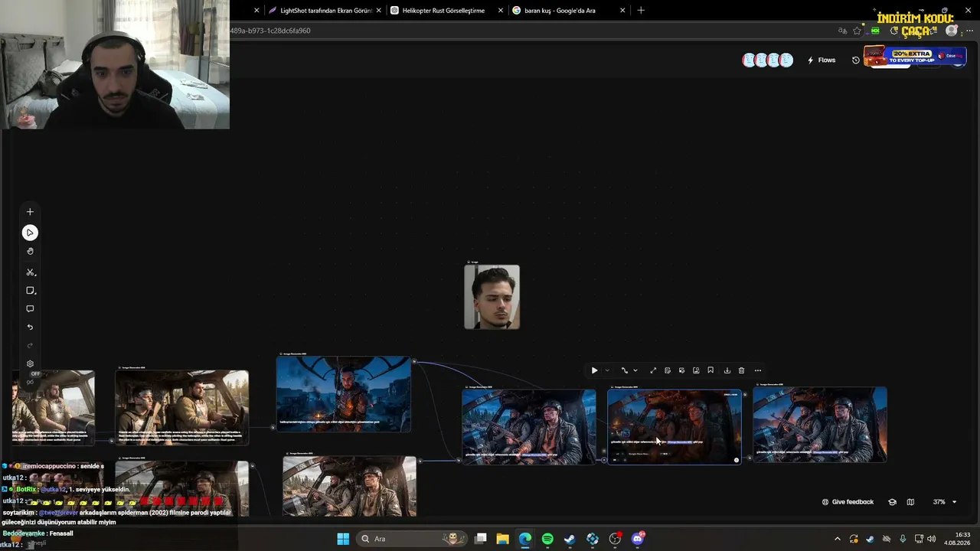Click Give feedback link
980x551 pixels.
[848, 502]
